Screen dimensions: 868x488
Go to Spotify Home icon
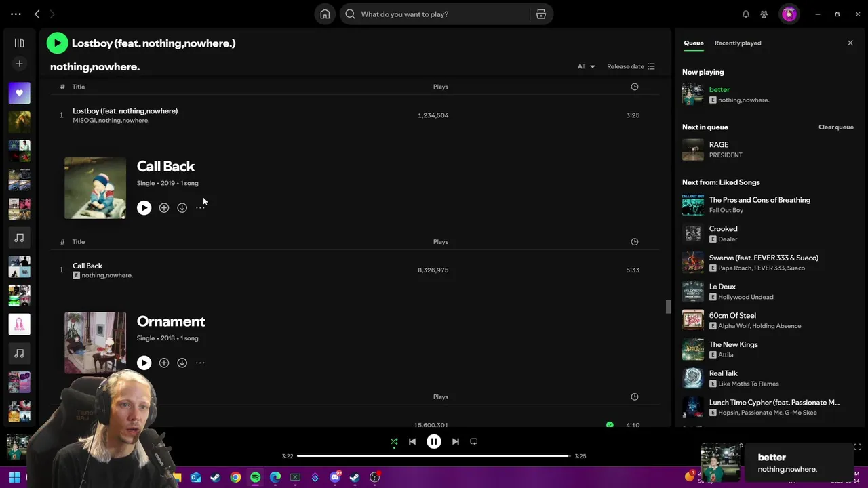tap(325, 14)
